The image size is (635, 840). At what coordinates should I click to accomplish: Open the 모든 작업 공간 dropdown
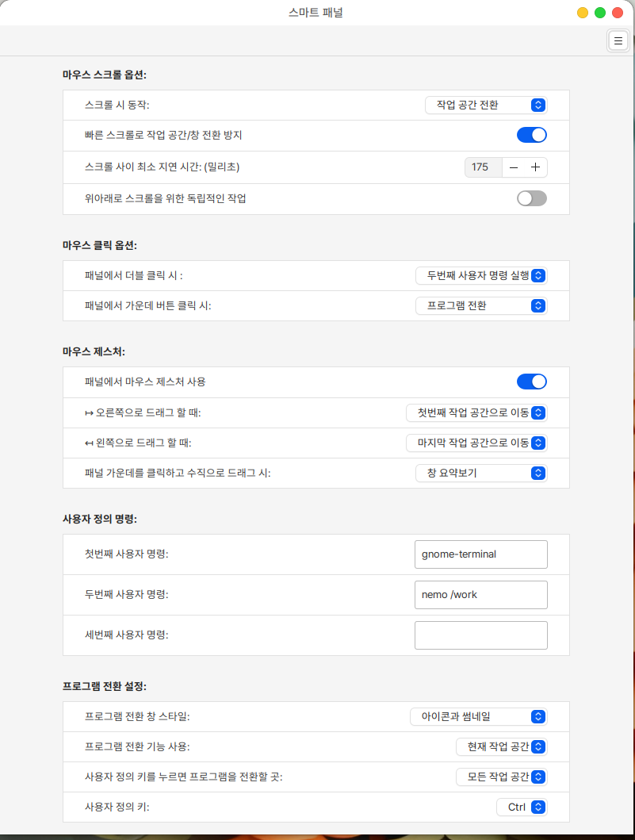coord(501,777)
